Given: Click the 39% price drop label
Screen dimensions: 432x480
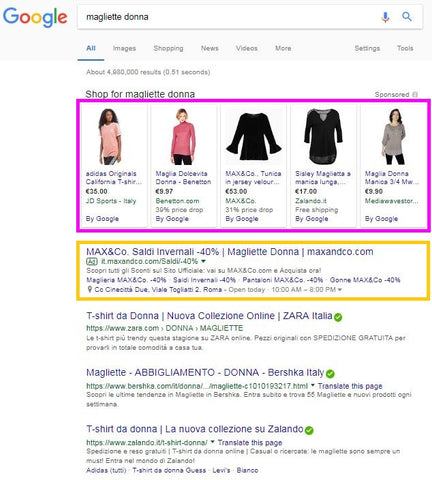Looking at the screenshot, I should (x=179, y=210).
